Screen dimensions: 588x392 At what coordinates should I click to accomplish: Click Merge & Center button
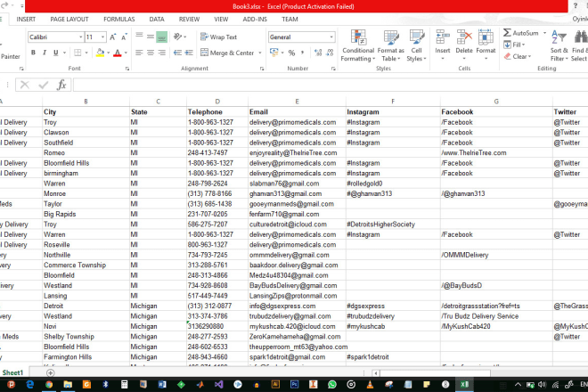pos(227,53)
